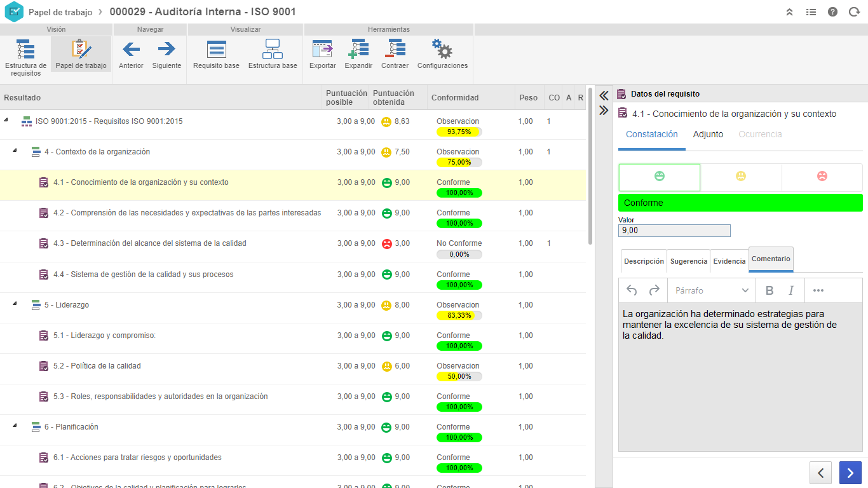
Task: Collapse the 5 - Liderazgo node
Action: (x=15, y=304)
